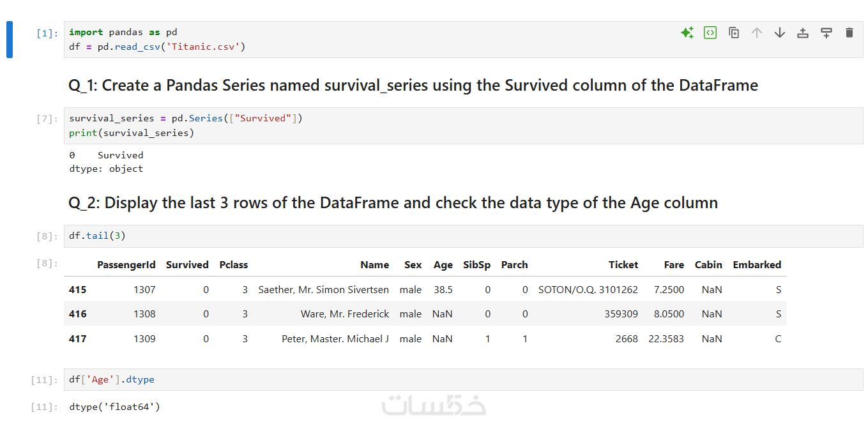This screenshot has height=424, width=868.
Task: Delete the cell with the trash icon
Action: point(849,33)
